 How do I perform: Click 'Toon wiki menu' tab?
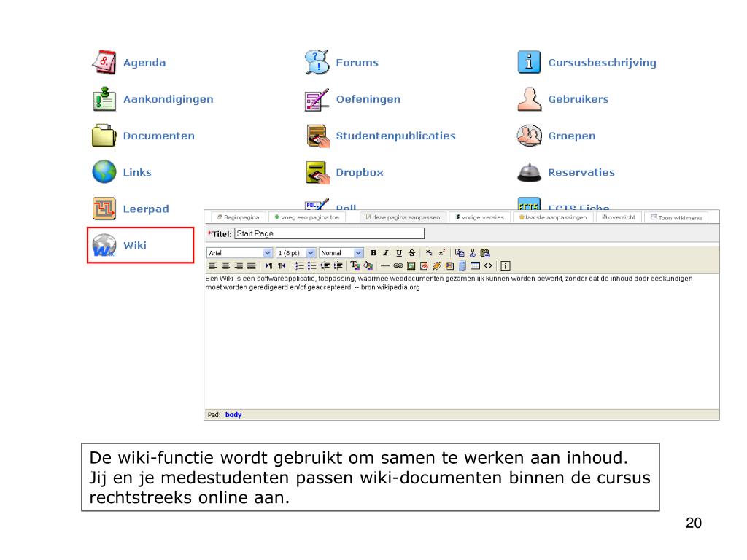coord(676,217)
